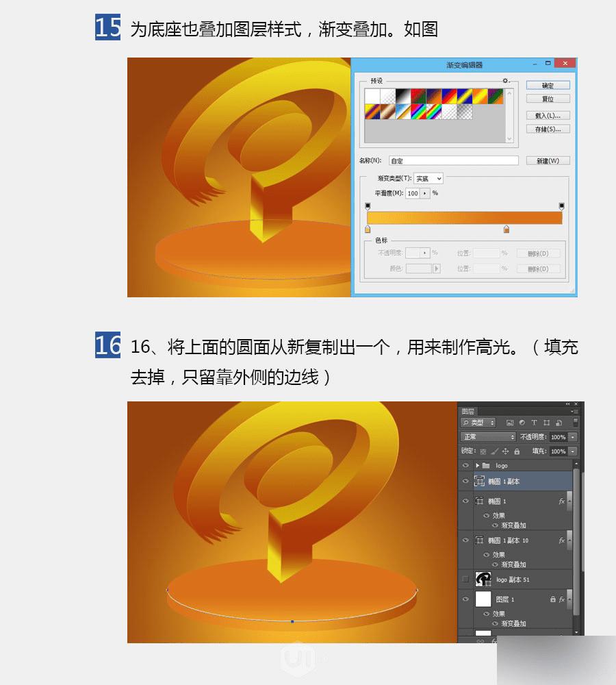Select the orange color stop below the gradient bar
This screenshot has height=685, width=616.
coord(506,229)
